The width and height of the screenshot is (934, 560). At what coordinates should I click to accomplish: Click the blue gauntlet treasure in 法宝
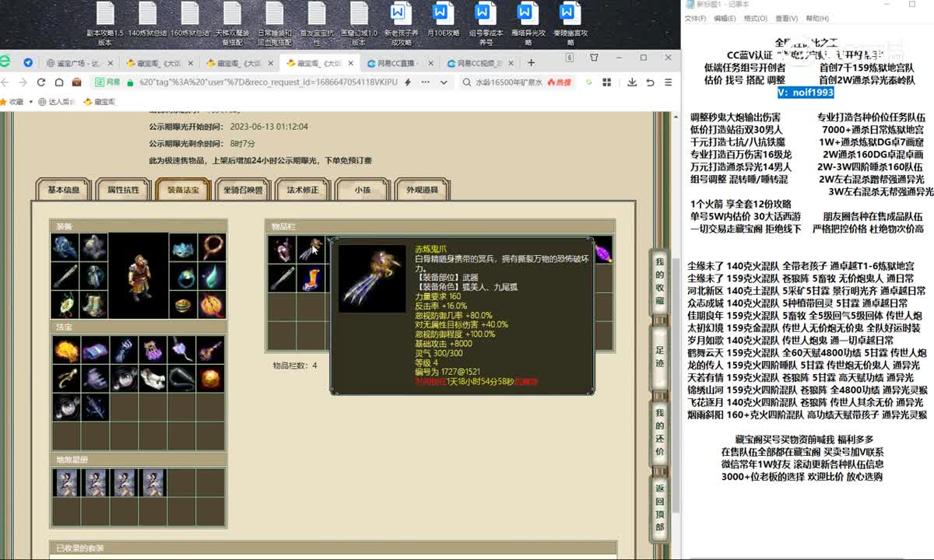(124, 350)
